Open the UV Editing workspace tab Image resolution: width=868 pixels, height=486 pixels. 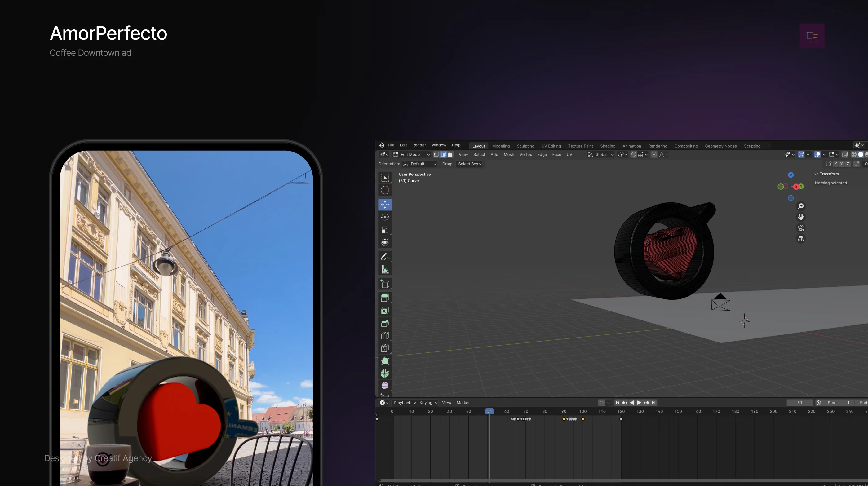tap(549, 146)
